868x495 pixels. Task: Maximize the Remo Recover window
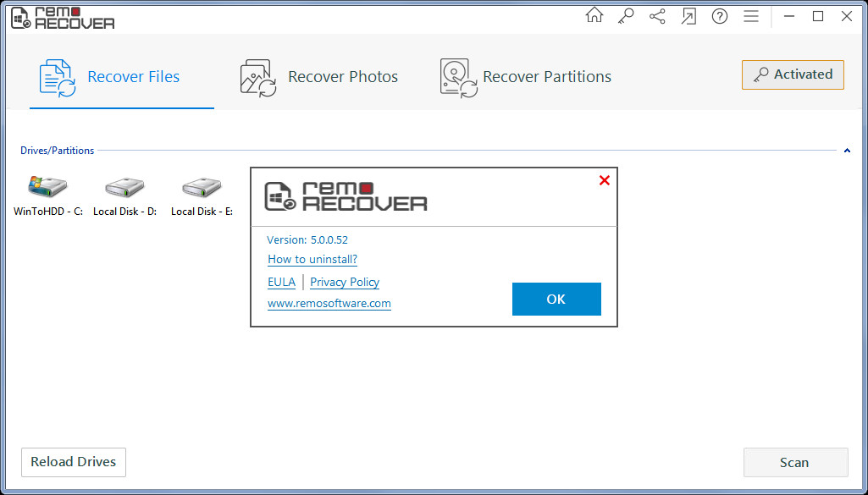[x=818, y=17]
